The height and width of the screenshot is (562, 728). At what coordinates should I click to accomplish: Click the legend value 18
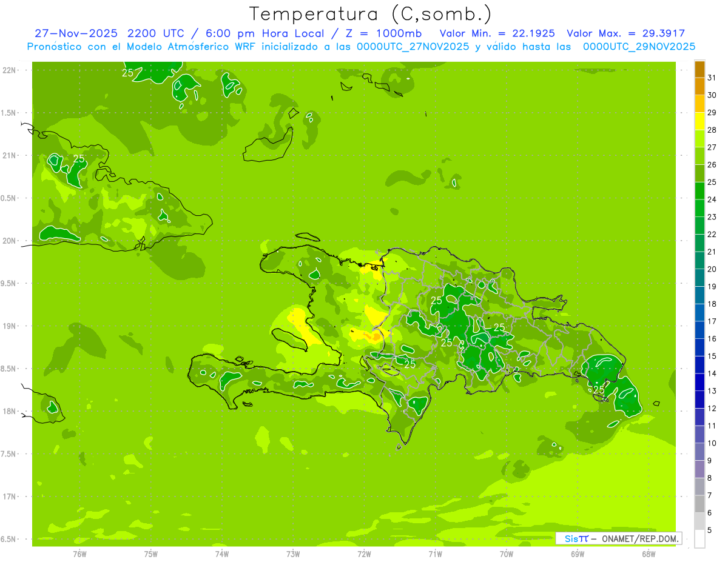click(x=712, y=304)
